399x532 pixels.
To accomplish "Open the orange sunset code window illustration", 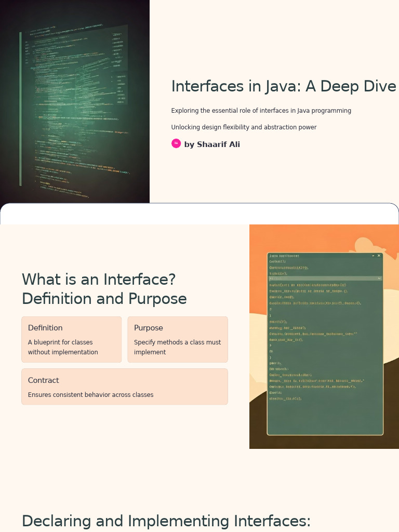I will pos(324,364).
